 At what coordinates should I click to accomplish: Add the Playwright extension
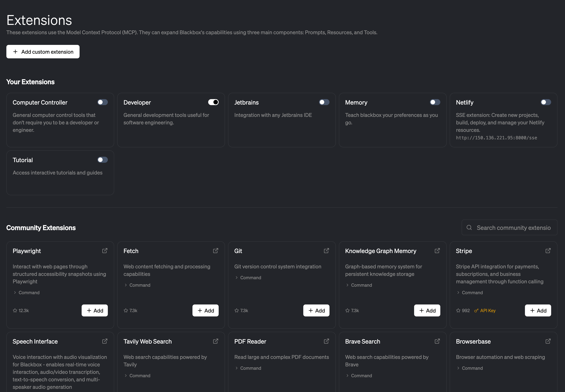[95, 310]
